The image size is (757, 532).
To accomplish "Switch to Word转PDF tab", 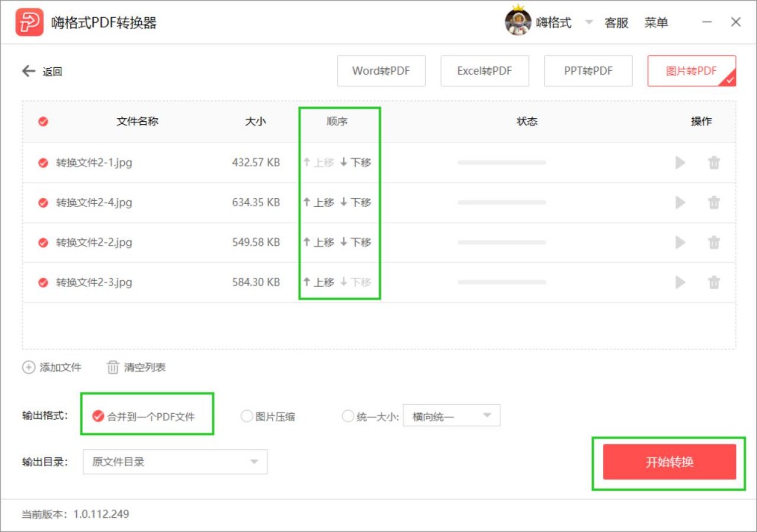I will [381, 71].
